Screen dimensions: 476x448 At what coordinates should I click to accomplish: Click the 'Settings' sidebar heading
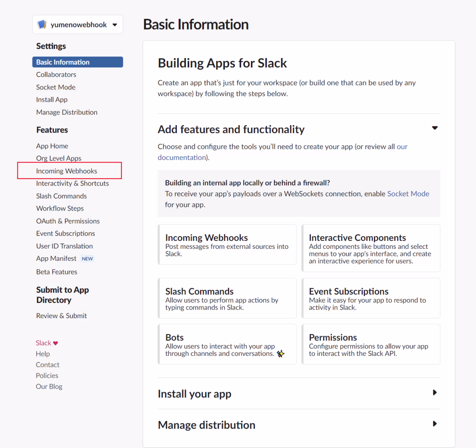(x=51, y=46)
